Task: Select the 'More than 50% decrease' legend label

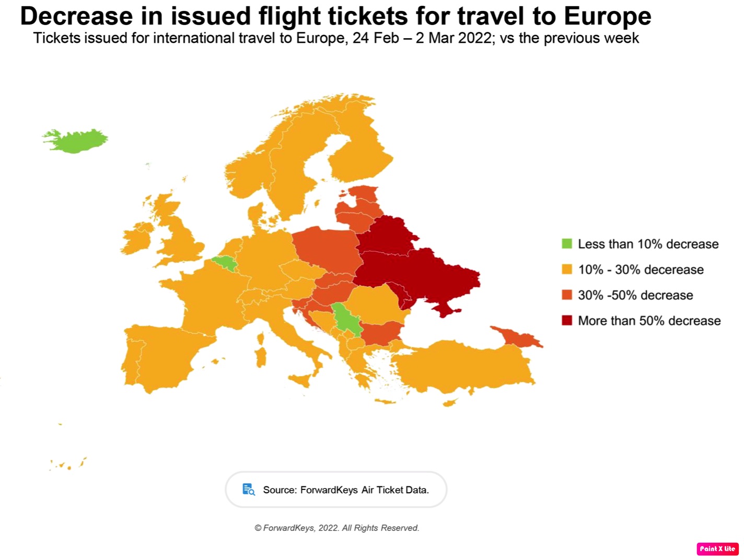Action: [x=649, y=321]
